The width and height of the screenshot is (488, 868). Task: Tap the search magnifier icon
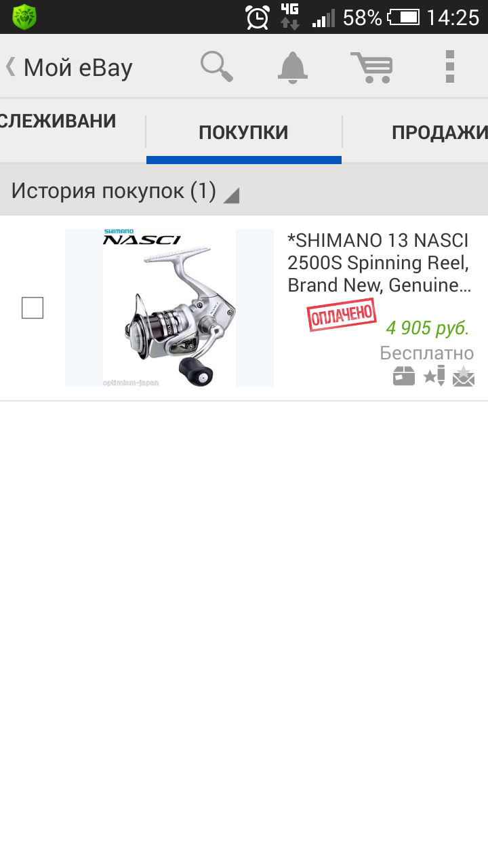pyautogui.click(x=217, y=66)
